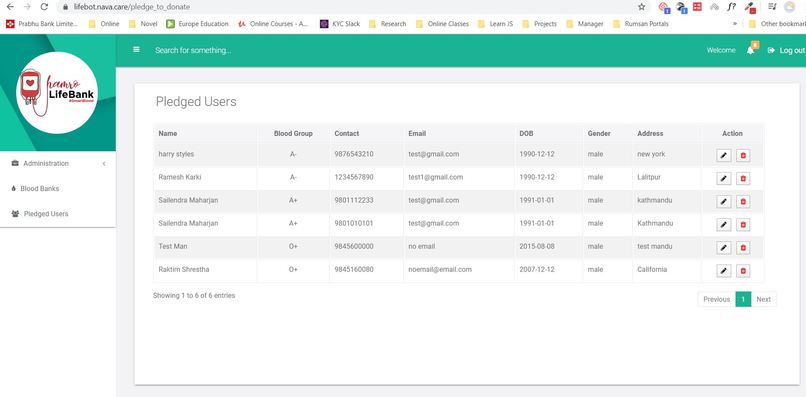
Task: Click the red grid browser extension
Action: 697,7
